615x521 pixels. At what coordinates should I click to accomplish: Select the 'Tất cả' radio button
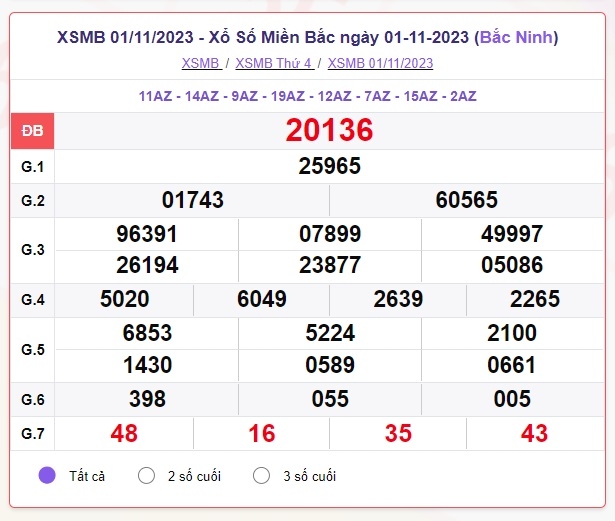[47, 475]
